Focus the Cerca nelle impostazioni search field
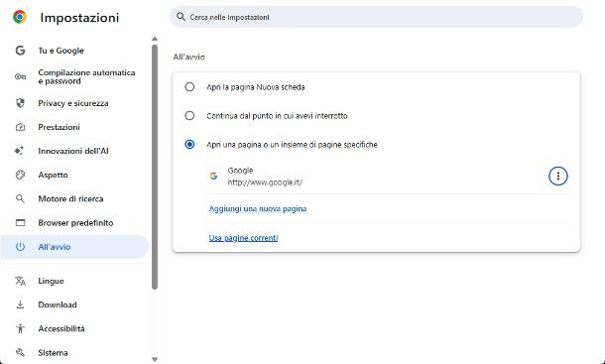605x364 pixels. 376,17
